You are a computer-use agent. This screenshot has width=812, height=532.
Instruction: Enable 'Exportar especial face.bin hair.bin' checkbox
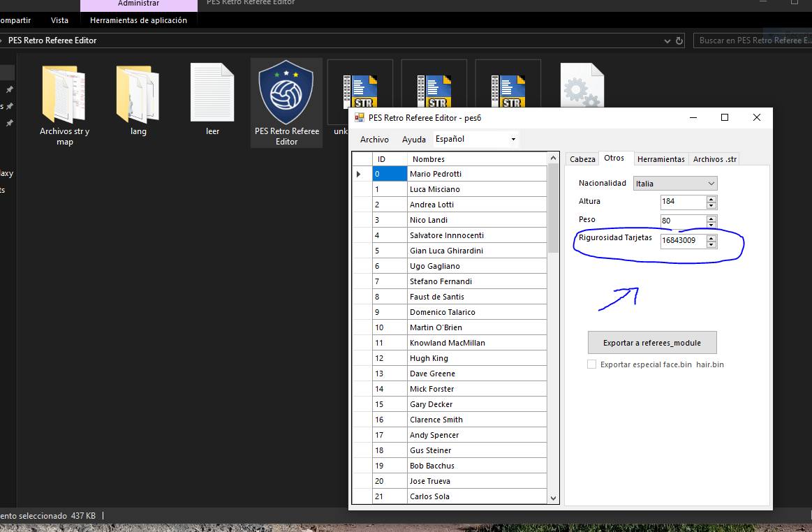(591, 364)
